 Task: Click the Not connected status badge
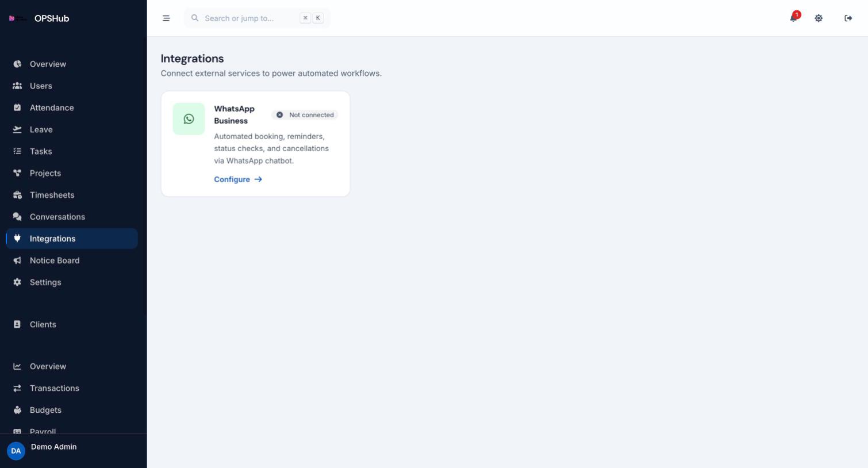click(305, 115)
